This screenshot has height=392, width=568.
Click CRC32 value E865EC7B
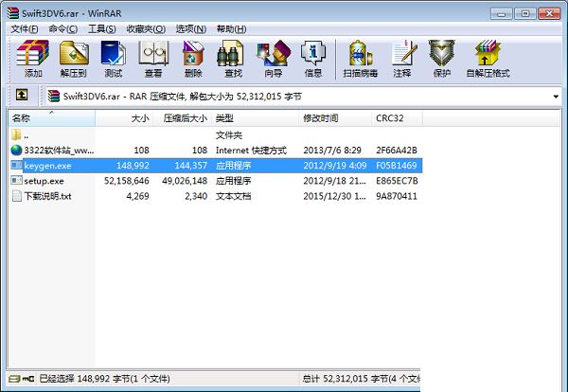[397, 181]
